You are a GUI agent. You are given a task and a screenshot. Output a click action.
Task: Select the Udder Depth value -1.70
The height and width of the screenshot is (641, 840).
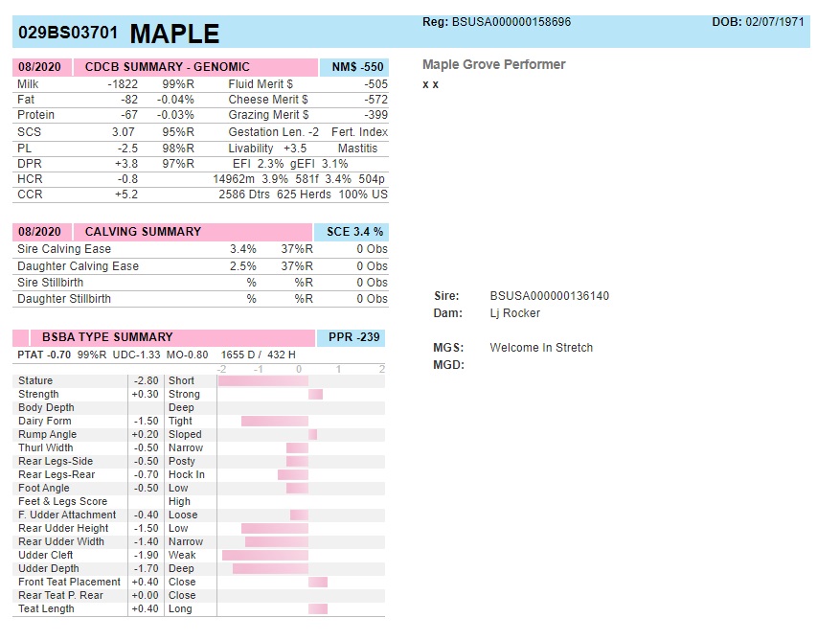pyautogui.click(x=147, y=568)
